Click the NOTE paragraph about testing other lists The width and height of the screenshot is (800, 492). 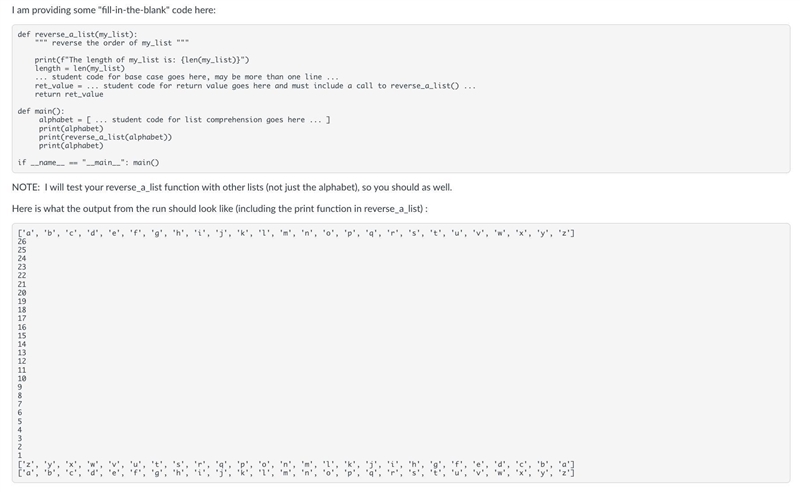[x=232, y=187]
